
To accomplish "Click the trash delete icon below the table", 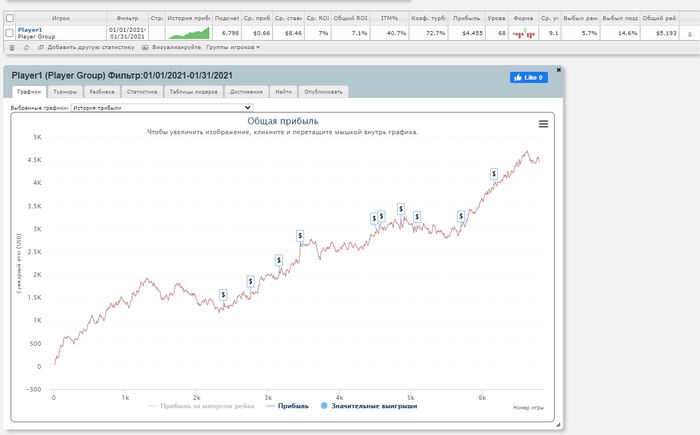I will point(12,47).
